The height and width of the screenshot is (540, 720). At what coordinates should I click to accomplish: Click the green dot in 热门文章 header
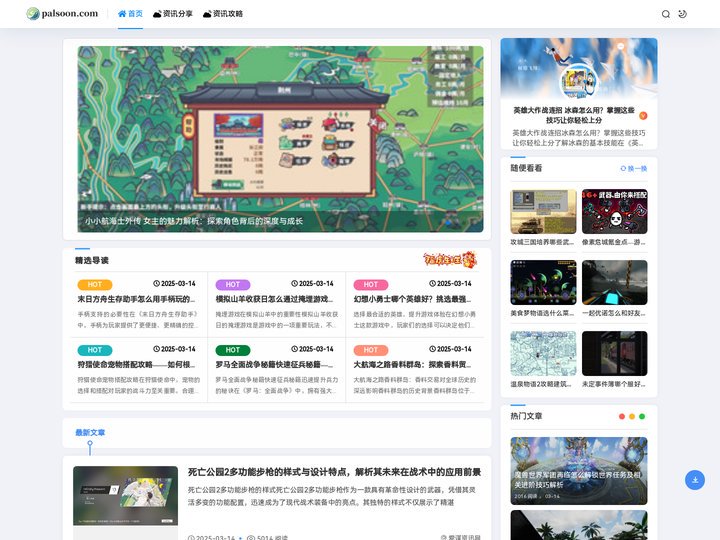[642, 416]
